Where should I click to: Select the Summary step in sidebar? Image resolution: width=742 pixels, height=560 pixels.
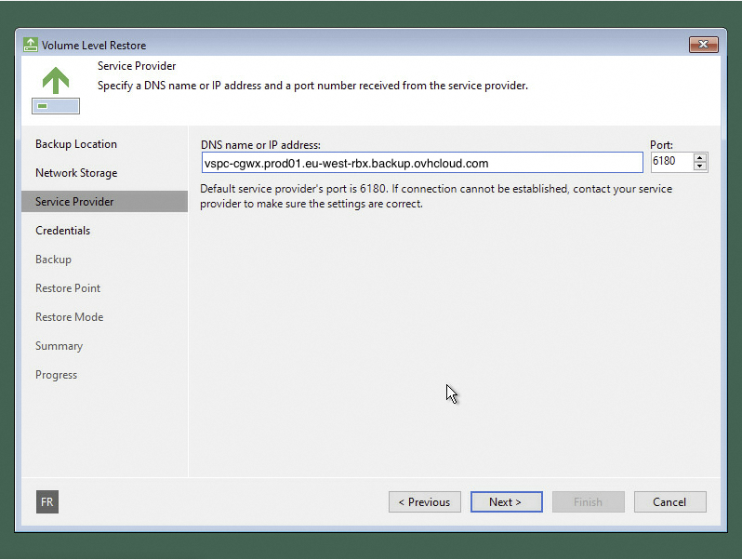click(x=59, y=346)
